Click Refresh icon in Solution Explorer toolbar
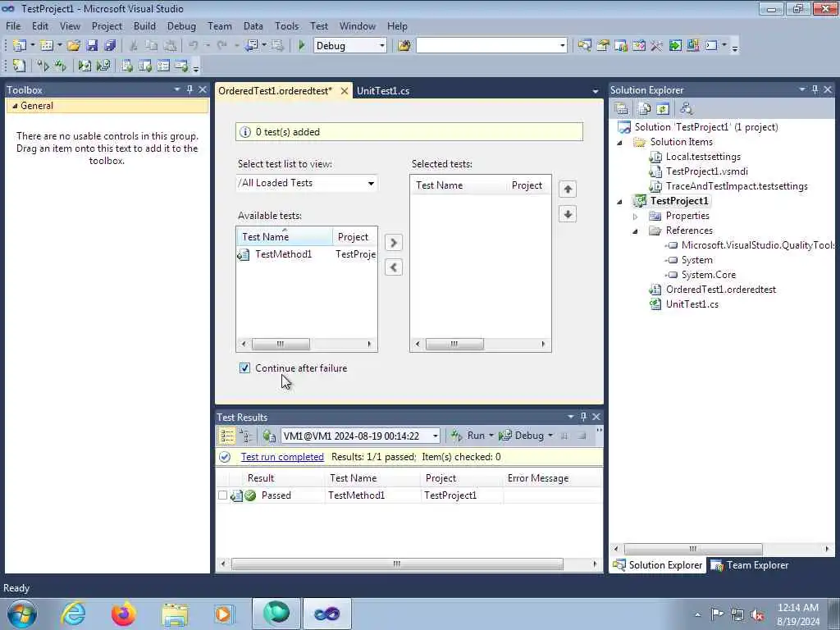 pyautogui.click(x=663, y=109)
